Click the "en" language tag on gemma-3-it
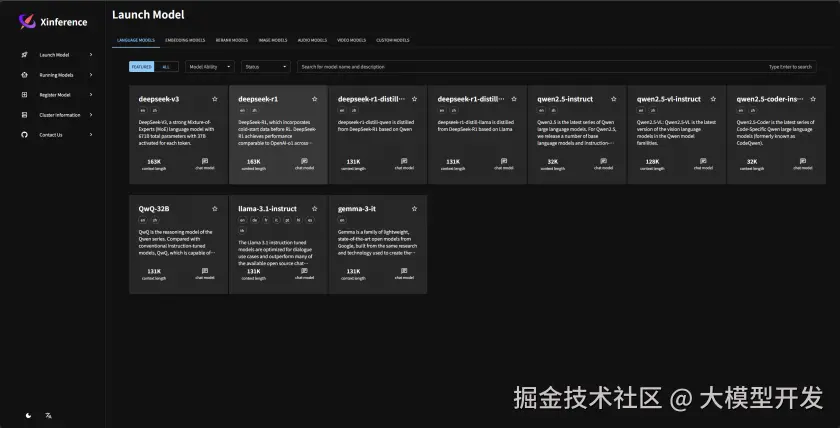 (x=342, y=220)
